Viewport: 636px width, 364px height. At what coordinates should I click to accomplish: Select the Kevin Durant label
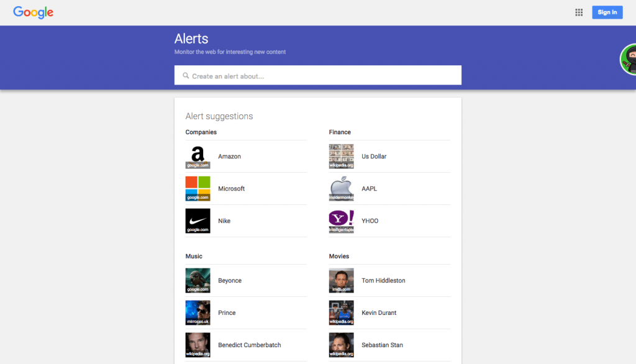(379, 313)
